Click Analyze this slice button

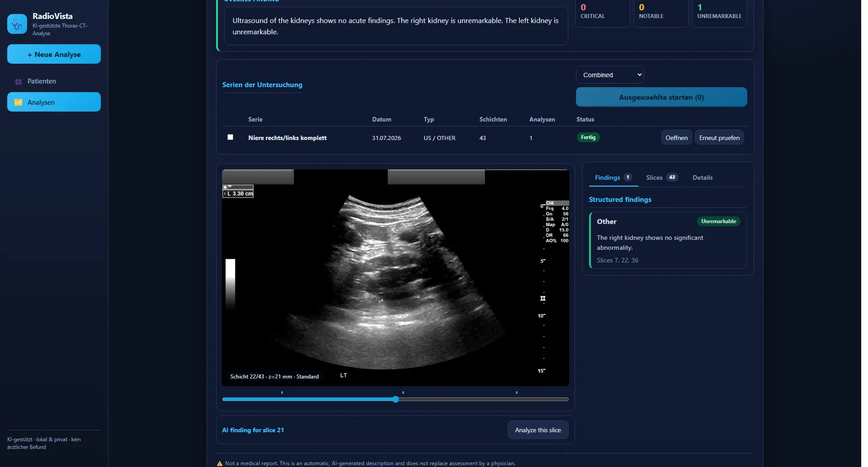[538, 430]
